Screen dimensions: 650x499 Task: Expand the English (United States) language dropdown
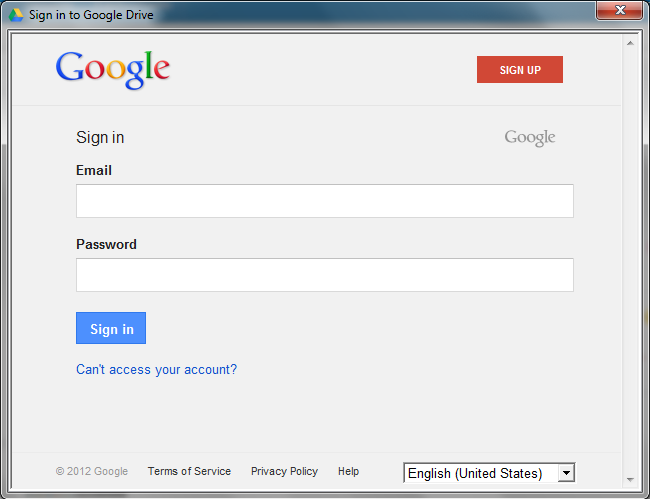pyautogui.click(x=489, y=473)
